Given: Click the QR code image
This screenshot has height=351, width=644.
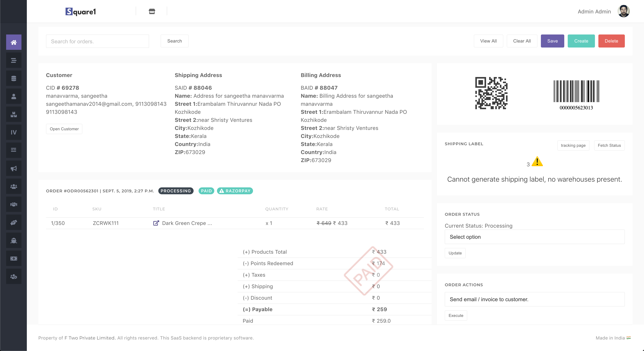Looking at the screenshot, I should pos(491,93).
